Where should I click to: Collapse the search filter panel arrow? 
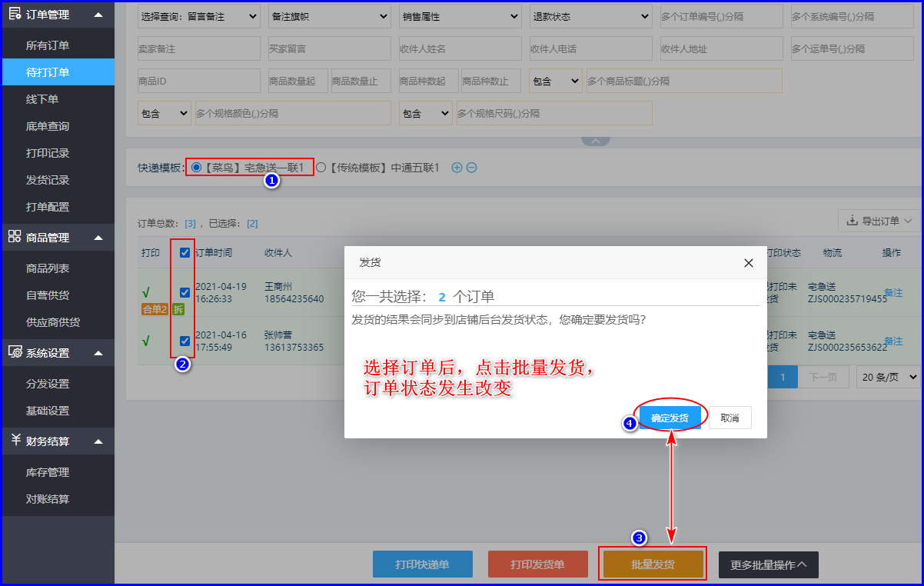pyautogui.click(x=595, y=141)
